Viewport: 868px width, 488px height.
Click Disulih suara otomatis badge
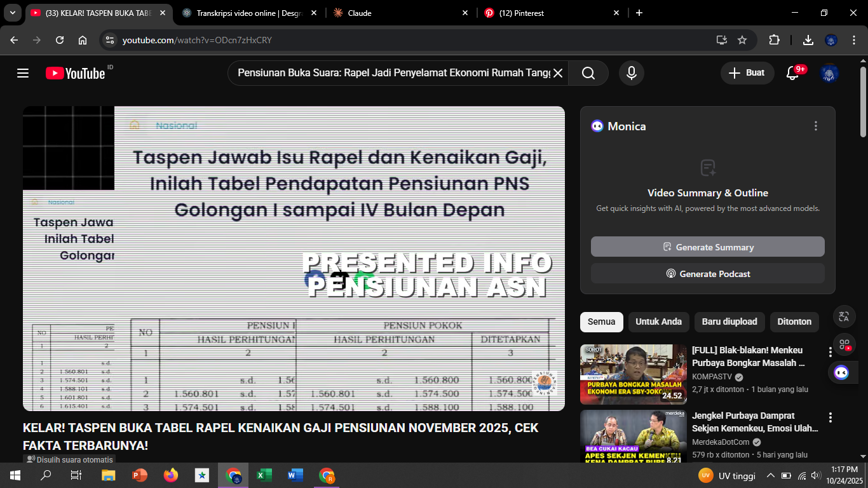click(69, 459)
